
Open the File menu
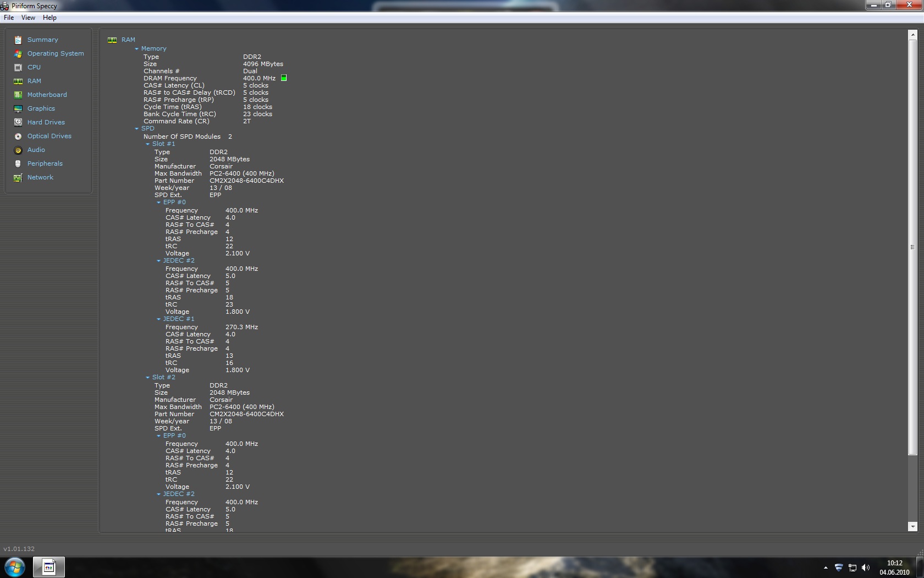click(x=9, y=18)
